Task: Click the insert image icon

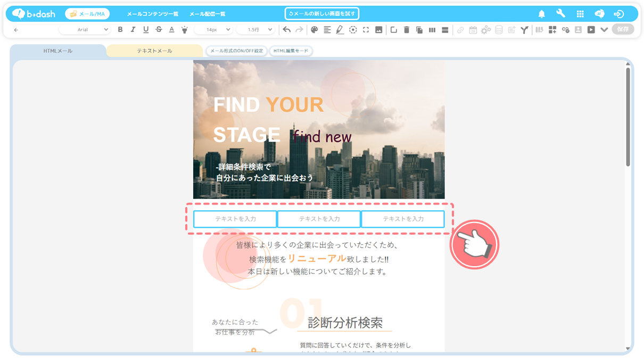Action: coord(379,30)
